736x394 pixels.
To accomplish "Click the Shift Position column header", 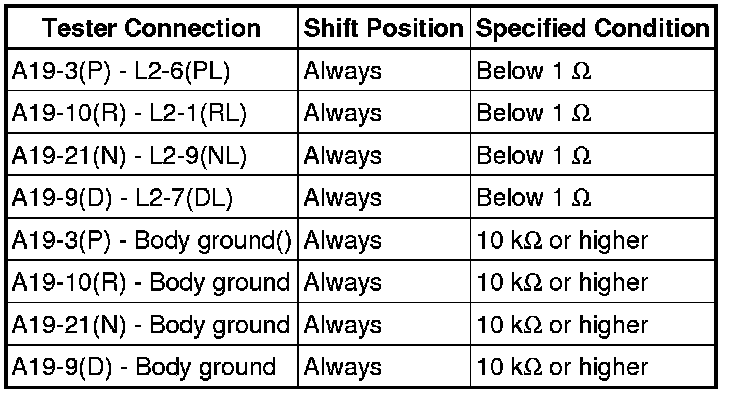I will (384, 29).
